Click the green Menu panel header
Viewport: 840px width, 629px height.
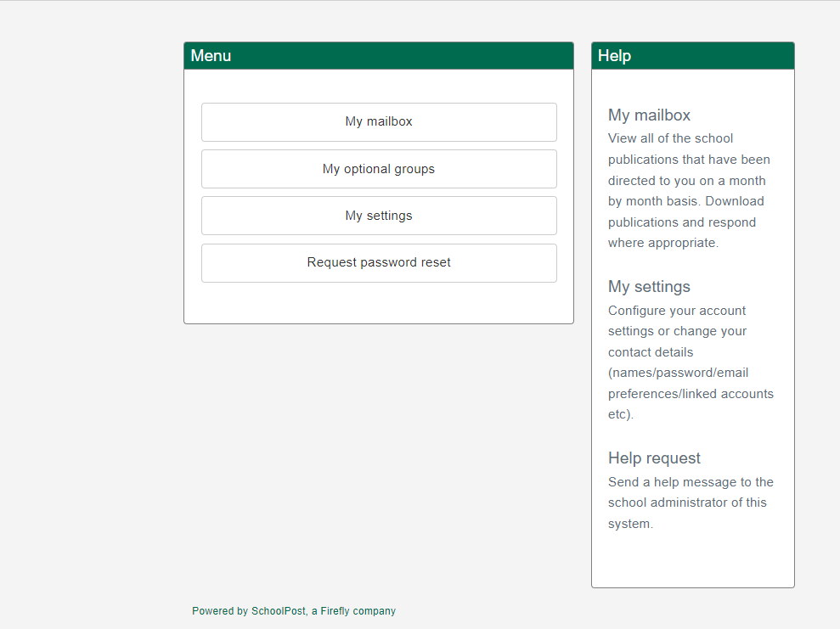379,56
